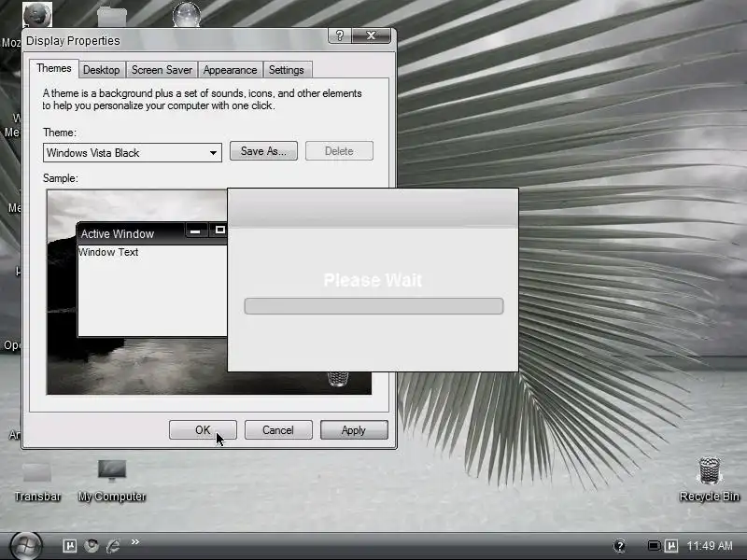Click the tray icon next to the clock
Image resolution: width=747 pixels, height=560 pixels.
[671, 546]
